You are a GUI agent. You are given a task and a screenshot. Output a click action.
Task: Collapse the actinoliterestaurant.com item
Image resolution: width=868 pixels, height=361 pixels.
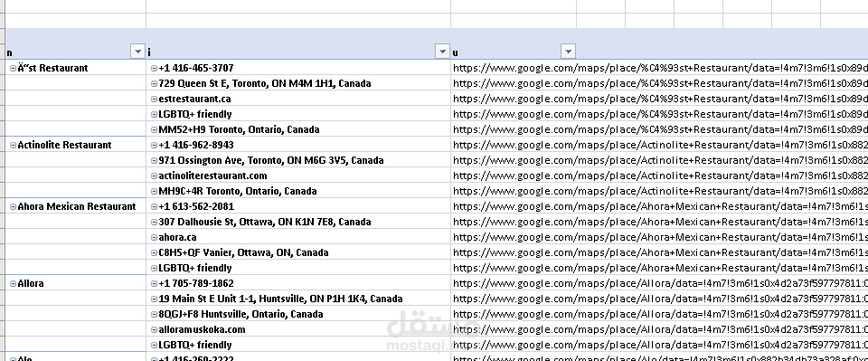155,176
